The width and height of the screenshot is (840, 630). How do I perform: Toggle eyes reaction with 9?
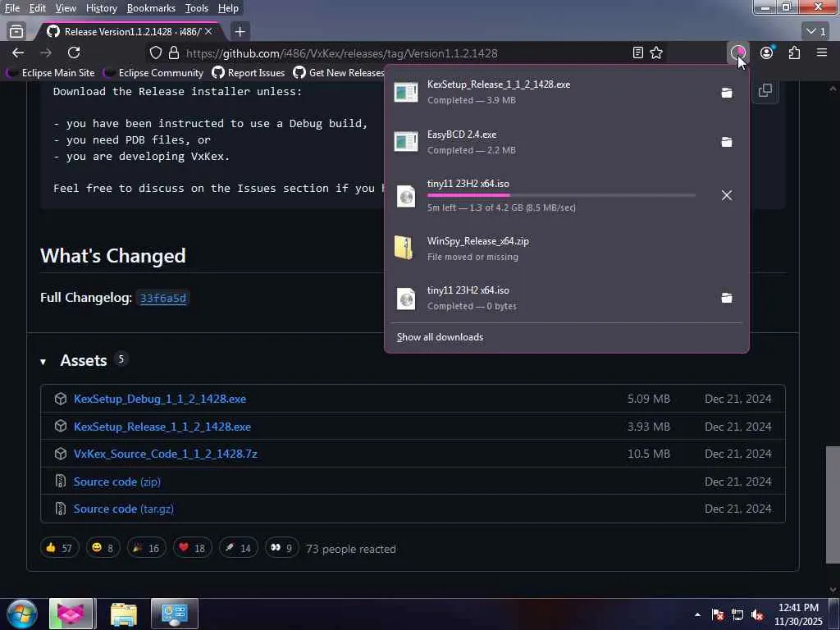tap(282, 548)
